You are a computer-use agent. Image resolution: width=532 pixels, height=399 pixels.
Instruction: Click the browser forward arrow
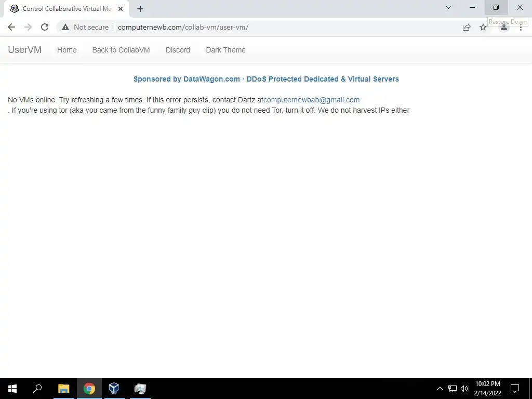point(28,27)
